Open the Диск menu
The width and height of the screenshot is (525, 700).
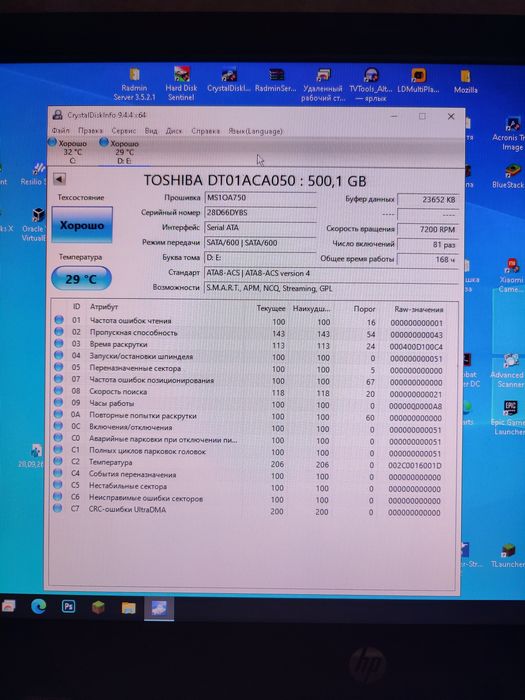tap(174, 131)
